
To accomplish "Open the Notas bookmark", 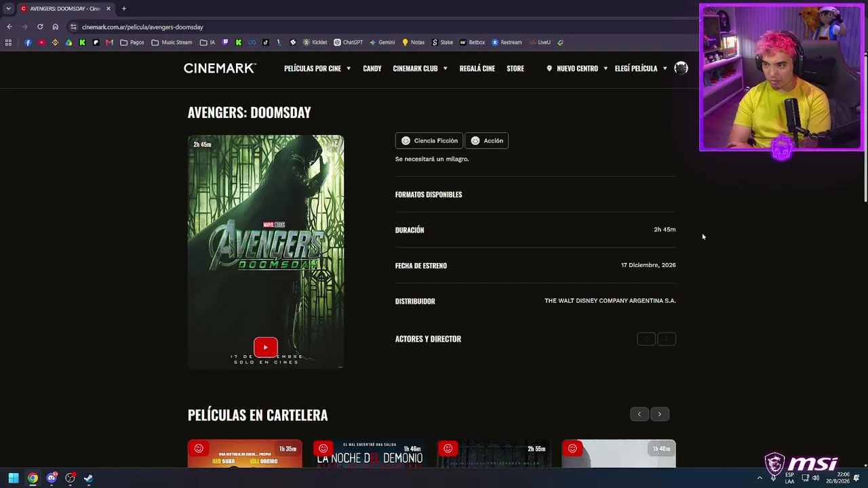I will [x=413, y=42].
